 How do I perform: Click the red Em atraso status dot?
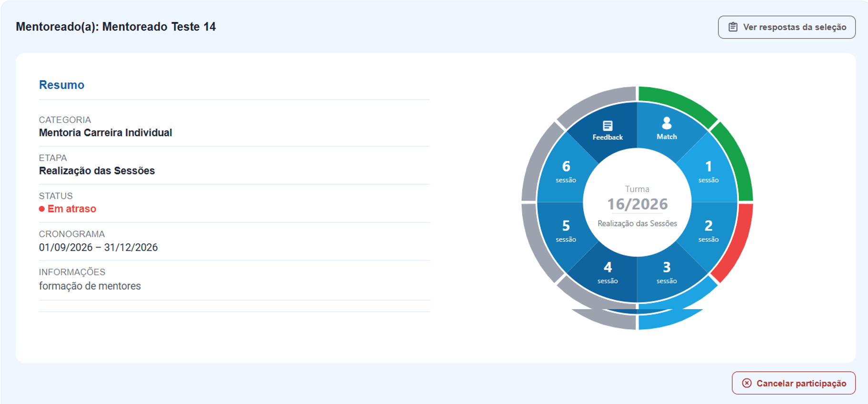pyautogui.click(x=42, y=209)
